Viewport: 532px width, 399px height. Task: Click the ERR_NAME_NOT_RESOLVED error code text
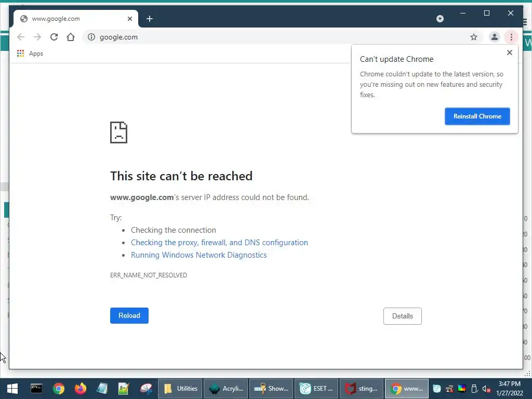tap(149, 275)
